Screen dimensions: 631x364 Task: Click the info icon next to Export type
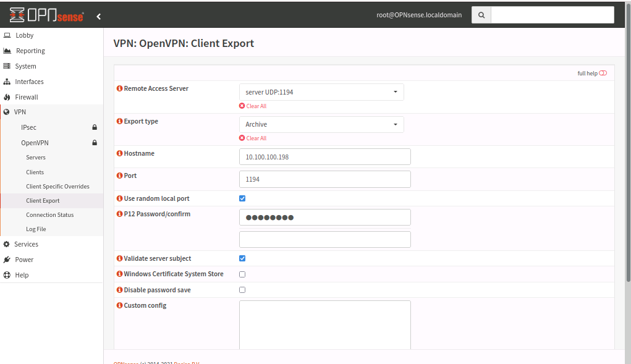[x=120, y=121]
